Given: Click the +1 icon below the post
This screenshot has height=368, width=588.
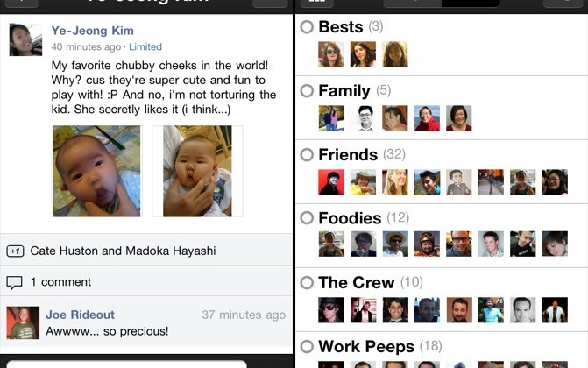Looking at the screenshot, I should pyautogui.click(x=16, y=251).
